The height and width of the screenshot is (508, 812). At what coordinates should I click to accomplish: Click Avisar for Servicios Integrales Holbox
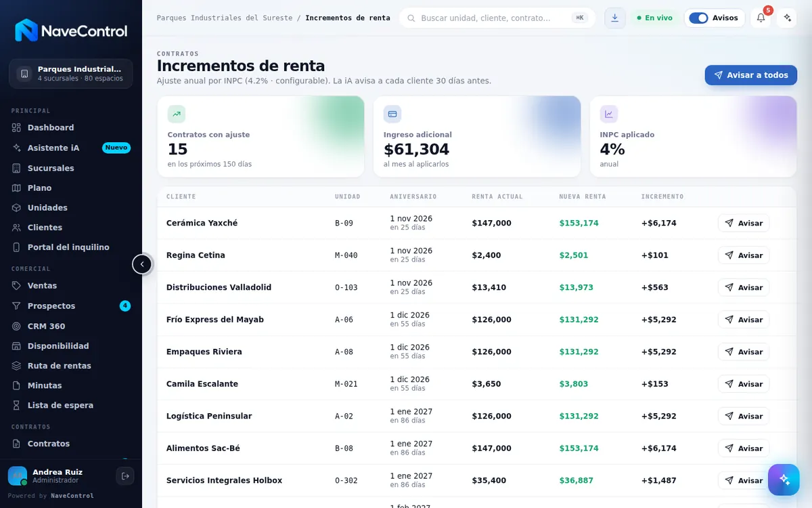(744, 480)
